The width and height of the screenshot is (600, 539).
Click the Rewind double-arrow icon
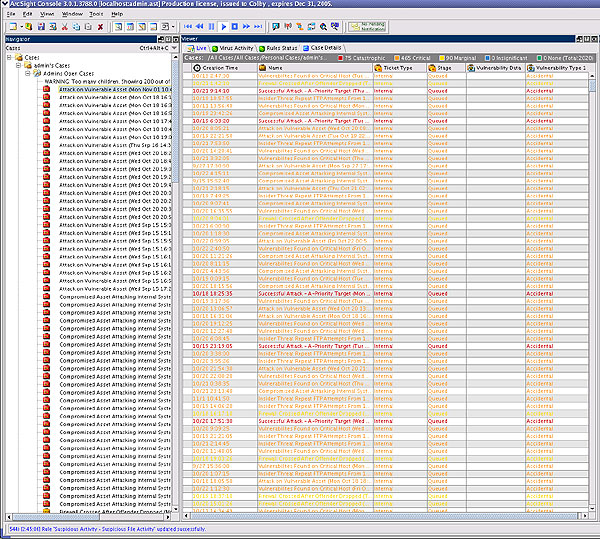(200, 25)
